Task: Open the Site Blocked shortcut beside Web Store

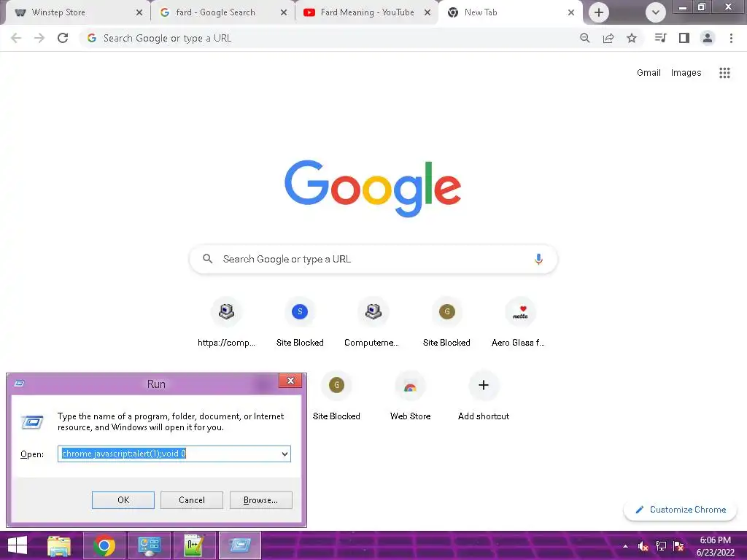Action: click(336, 395)
